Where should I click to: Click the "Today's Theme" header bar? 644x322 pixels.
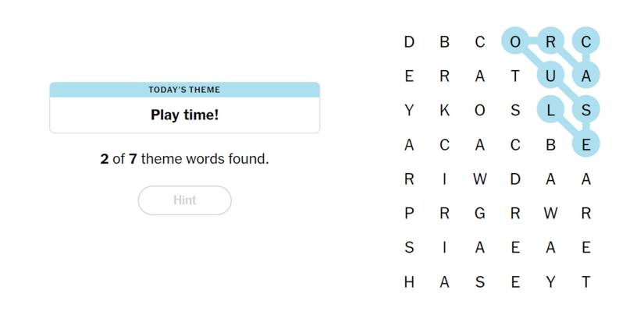pyautogui.click(x=184, y=90)
